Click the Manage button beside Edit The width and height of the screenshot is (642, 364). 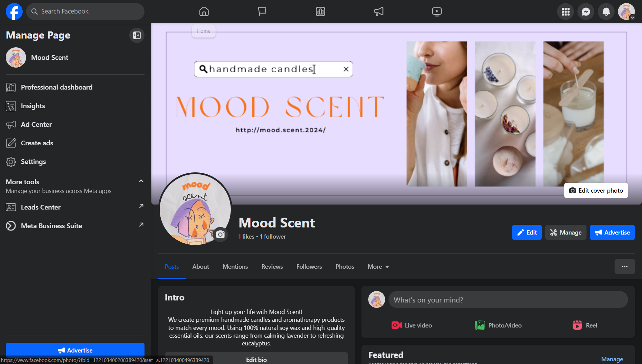click(x=566, y=233)
